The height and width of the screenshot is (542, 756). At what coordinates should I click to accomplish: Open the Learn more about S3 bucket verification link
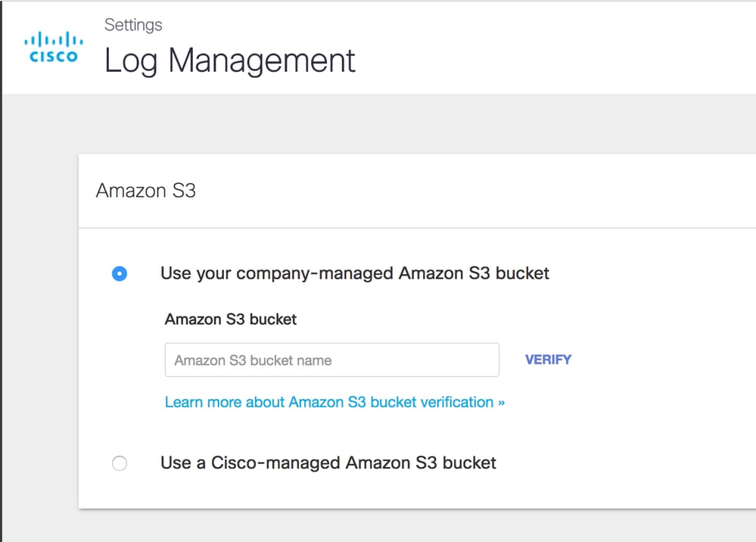coord(329,403)
